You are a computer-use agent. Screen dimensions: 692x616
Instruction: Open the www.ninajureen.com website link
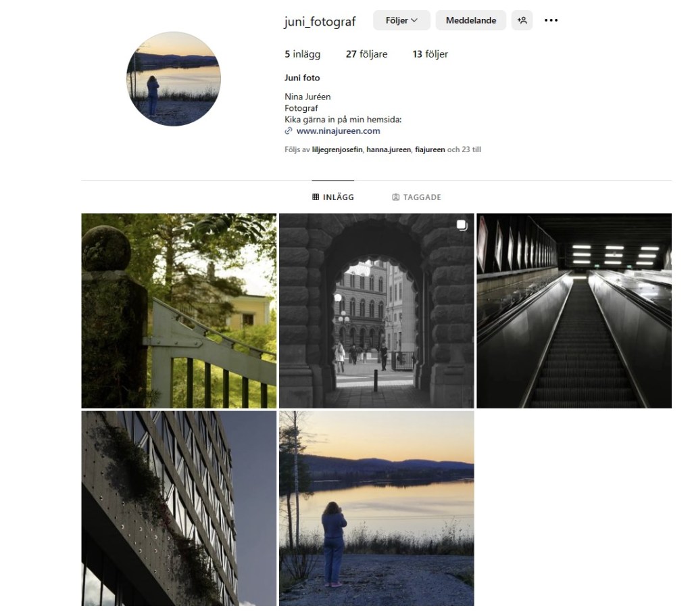pos(338,131)
